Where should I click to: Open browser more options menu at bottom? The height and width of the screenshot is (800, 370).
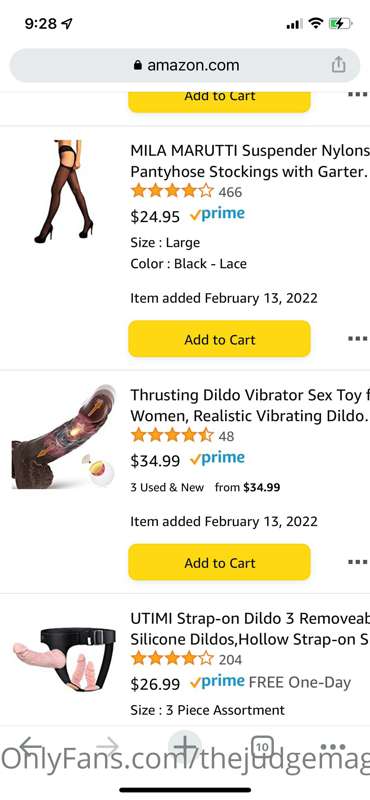333,747
